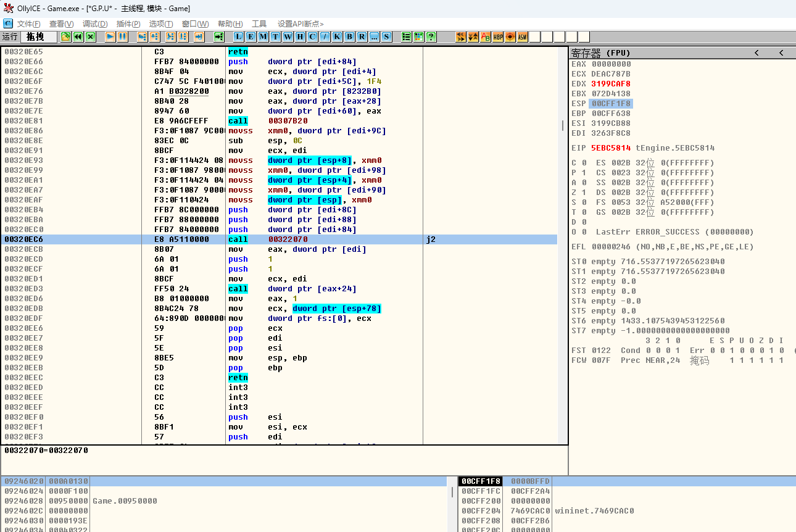Viewport: 796px width, 532px height.
Task: Select the retn row at 00320E65
Action: (279, 52)
